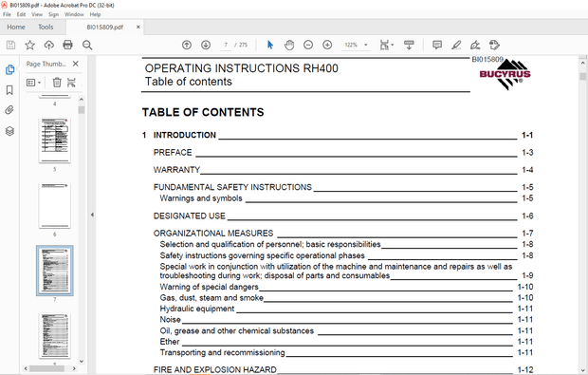
Task: Switch to the Tools tab
Action: pyautogui.click(x=46, y=27)
